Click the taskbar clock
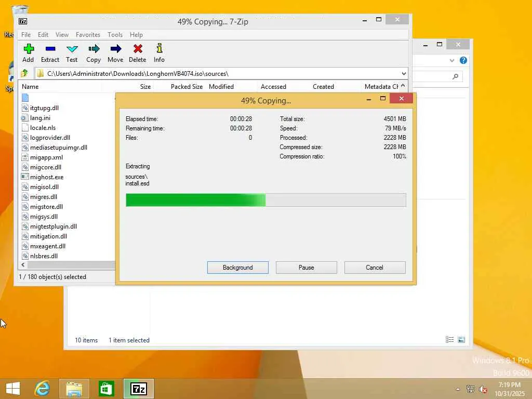 [510, 389]
